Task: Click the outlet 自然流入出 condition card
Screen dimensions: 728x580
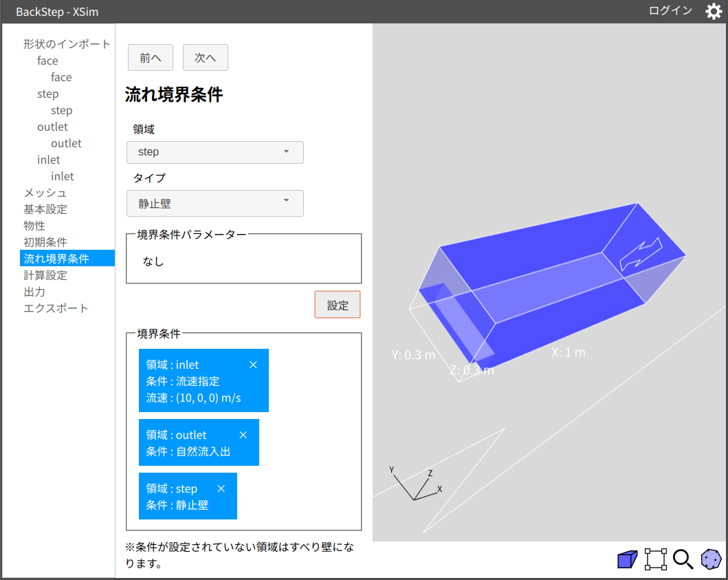Action: pos(199,442)
